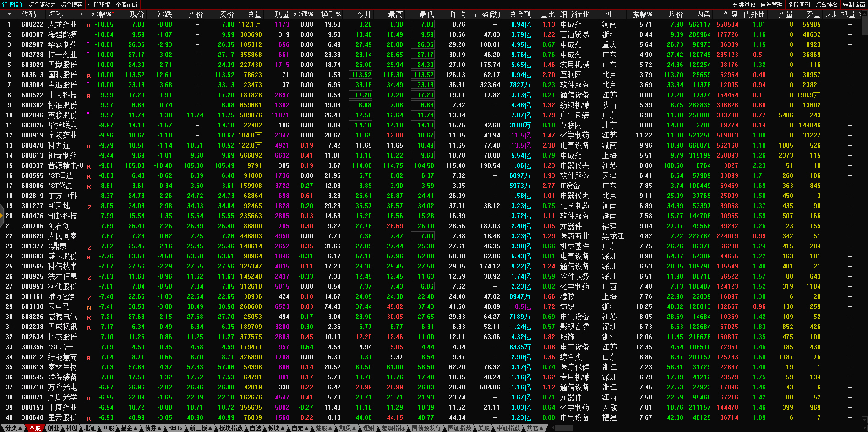The height and width of the screenshot is (432, 868).
Task: Click the bottom tab bar scroll-left arrow
Action: point(552,428)
